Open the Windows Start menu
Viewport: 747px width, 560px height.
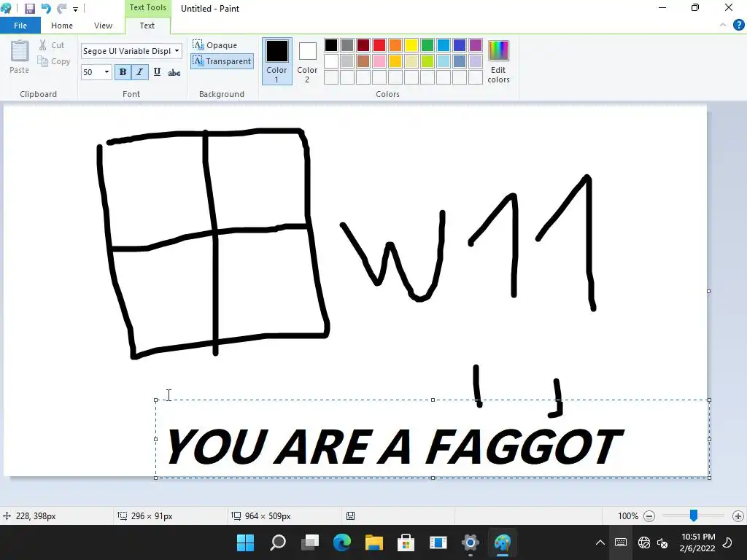[x=246, y=542]
